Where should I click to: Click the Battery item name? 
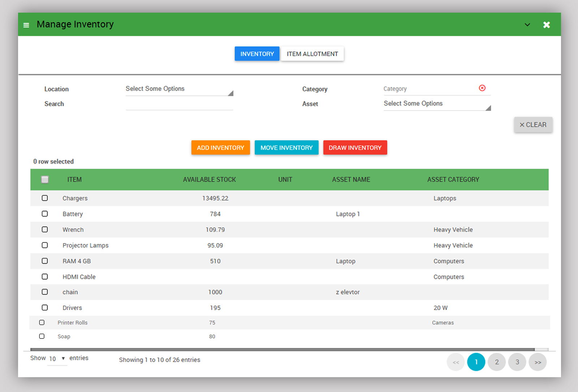click(73, 214)
